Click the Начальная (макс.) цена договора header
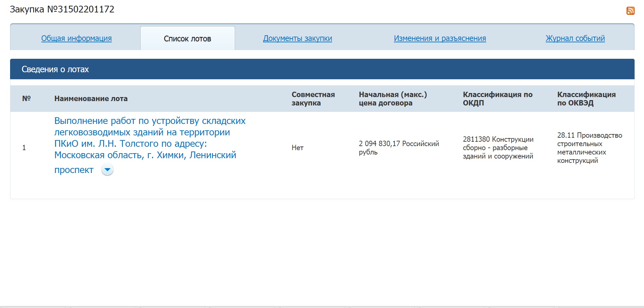The image size is (644, 308). click(393, 99)
